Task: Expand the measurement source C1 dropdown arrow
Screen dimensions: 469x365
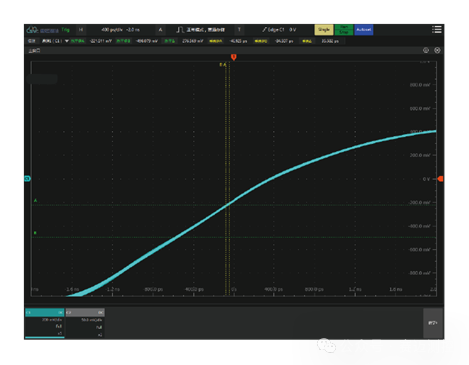Action: tap(67, 41)
